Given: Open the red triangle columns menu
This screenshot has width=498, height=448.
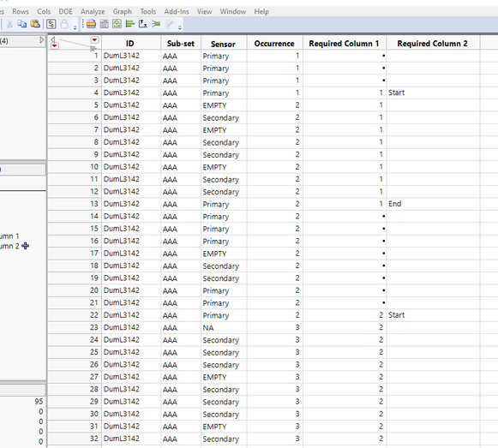Looking at the screenshot, I should [94, 40].
